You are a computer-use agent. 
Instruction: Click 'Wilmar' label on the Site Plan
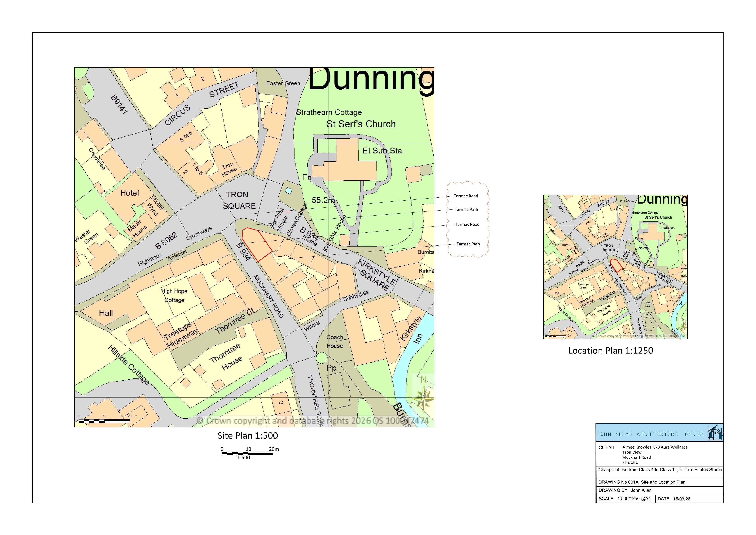click(x=312, y=326)
